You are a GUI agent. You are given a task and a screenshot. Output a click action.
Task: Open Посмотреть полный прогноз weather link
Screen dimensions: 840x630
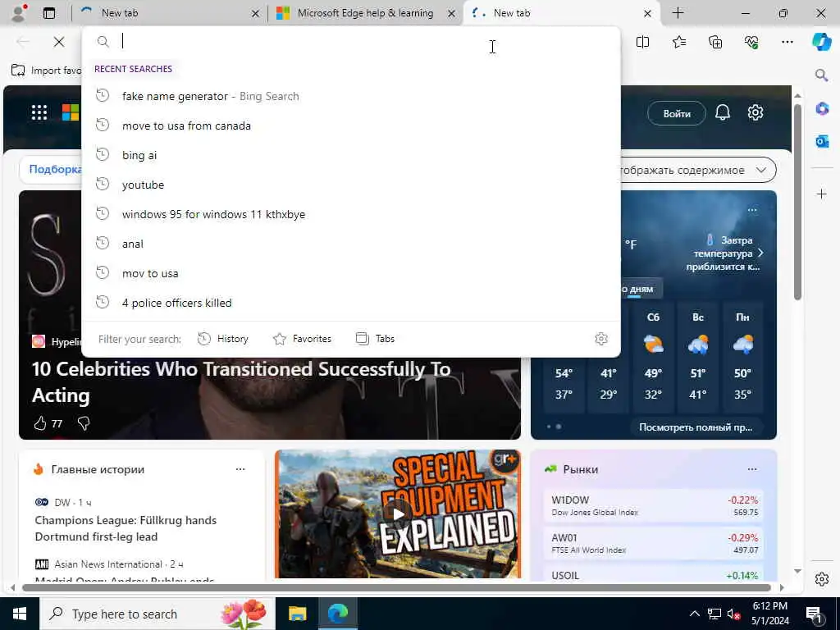pyautogui.click(x=696, y=427)
